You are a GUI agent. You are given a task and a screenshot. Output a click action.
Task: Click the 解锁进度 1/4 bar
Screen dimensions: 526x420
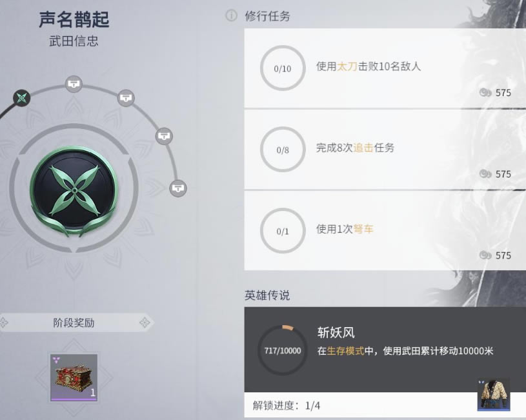click(x=361, y=405)
